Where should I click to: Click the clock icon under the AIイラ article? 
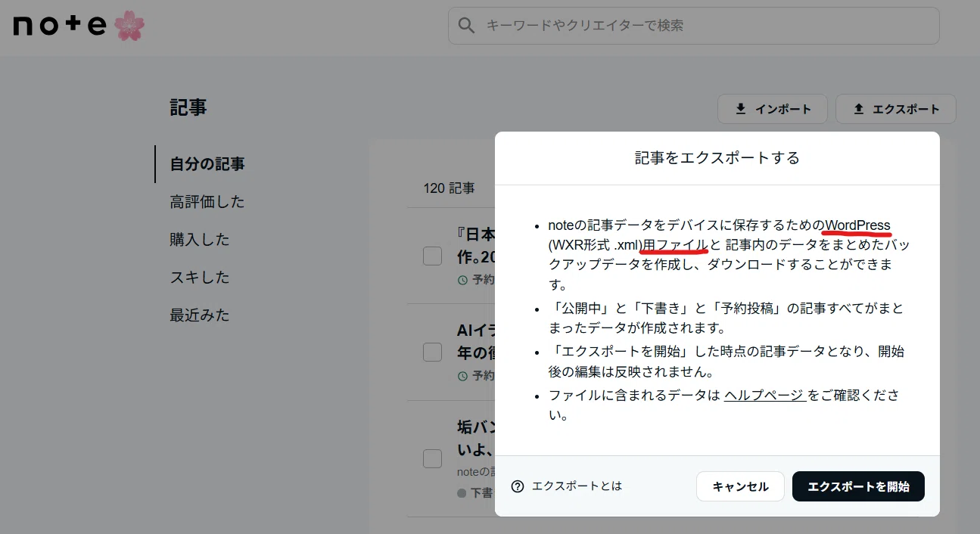click(x=463, y=376)
